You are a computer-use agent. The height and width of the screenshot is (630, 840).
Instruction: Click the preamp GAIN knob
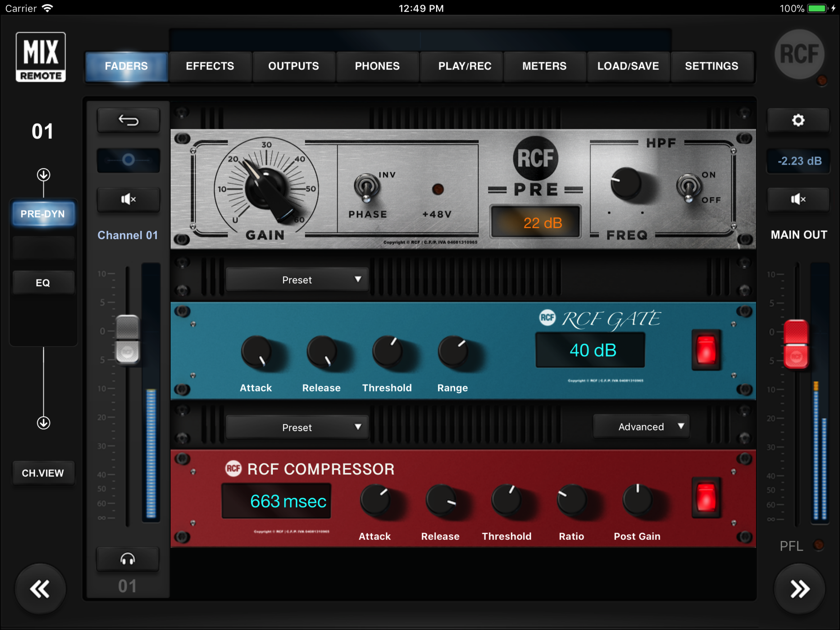coord(266,189)
